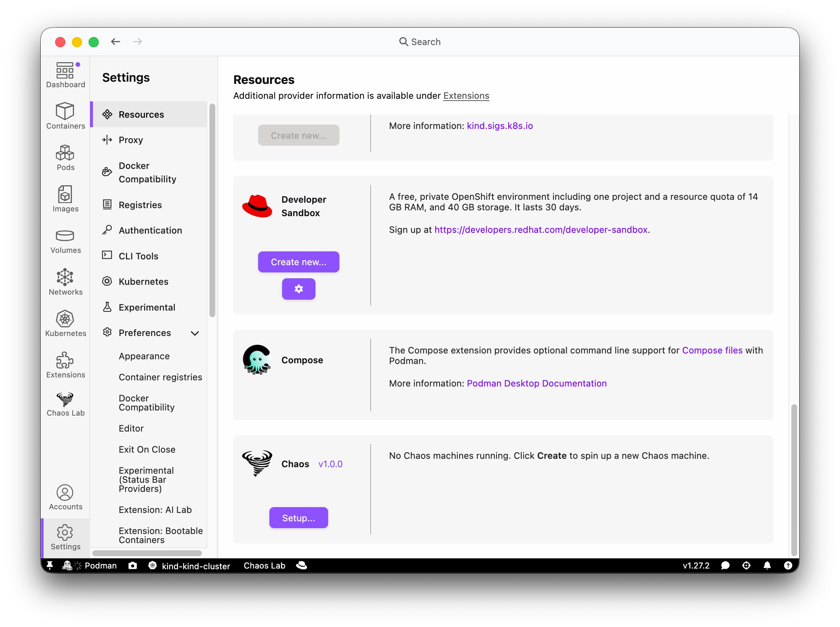The image size is (840, 627).
Task: Click the Settings sidebar vertical scrollbar
Action: [212, 211]
